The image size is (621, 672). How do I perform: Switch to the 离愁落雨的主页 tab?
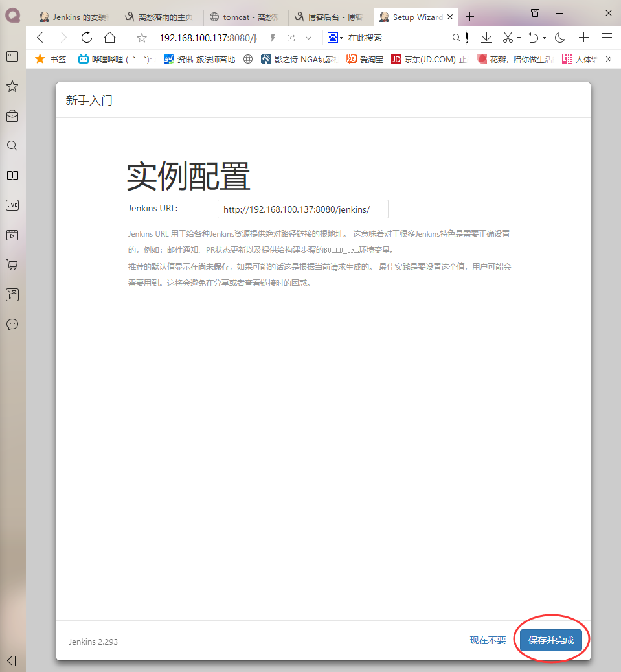161,17
